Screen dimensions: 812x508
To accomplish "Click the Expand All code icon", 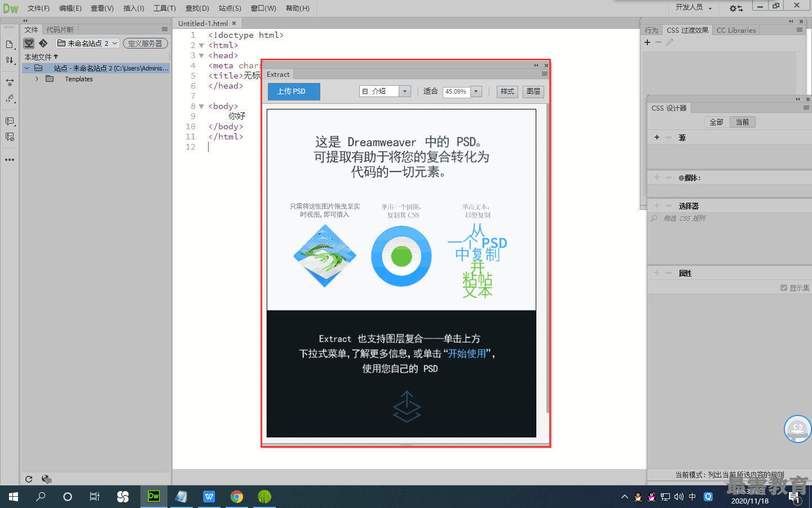I will click(10, 82).
